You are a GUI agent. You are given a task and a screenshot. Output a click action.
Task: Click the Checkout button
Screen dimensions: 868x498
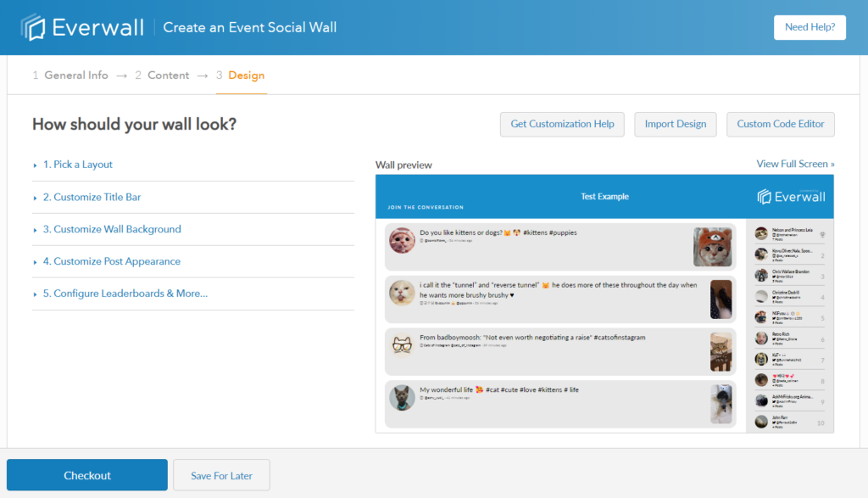pyautogui.click(x=86, y=475)
